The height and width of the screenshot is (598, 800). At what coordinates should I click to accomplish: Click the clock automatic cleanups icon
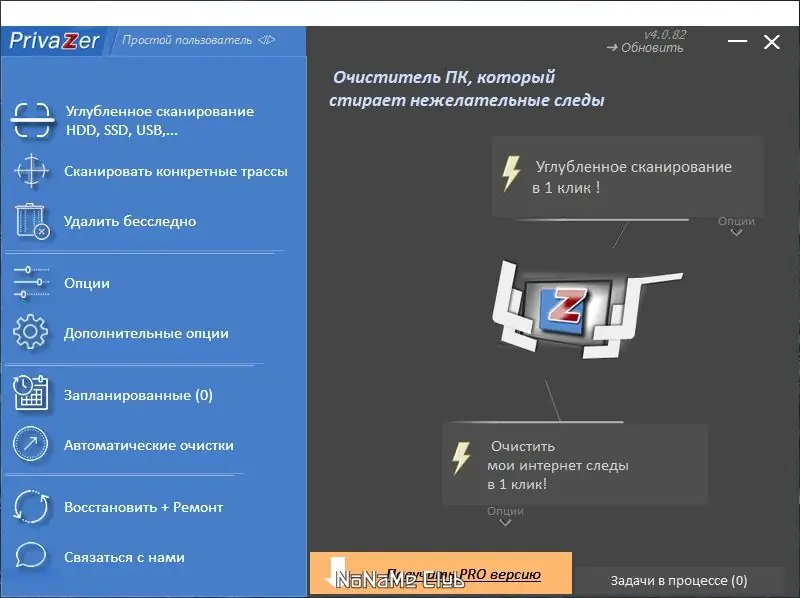point(31,444)
